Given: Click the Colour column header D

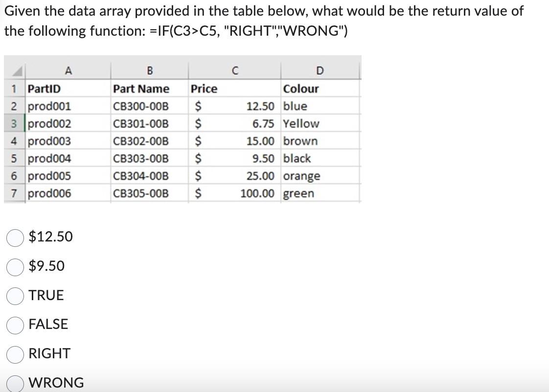Looking at the screenshot, I should 320,70.
